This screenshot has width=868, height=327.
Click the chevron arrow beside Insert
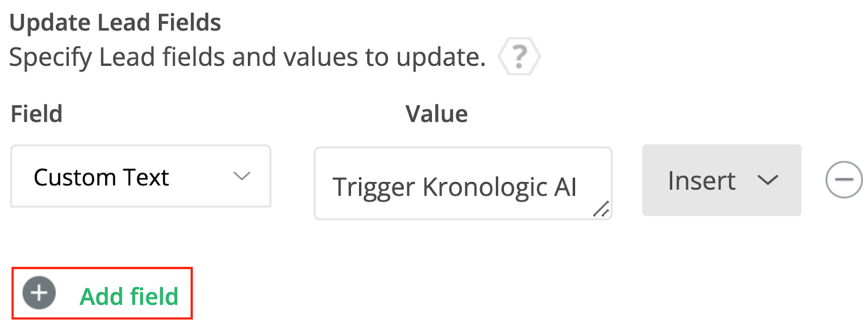pyautogui.click(x=768, y=180)
